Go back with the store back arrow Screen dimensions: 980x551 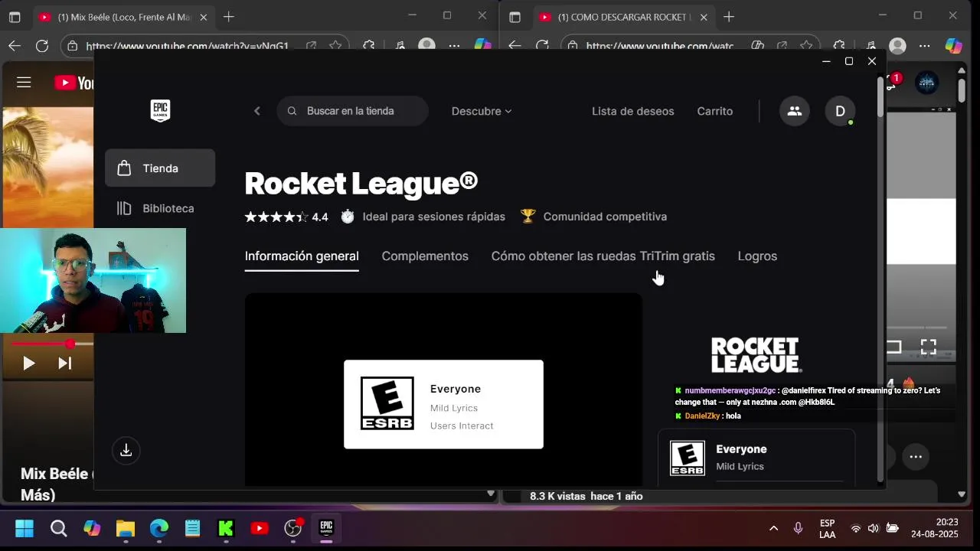257,111
